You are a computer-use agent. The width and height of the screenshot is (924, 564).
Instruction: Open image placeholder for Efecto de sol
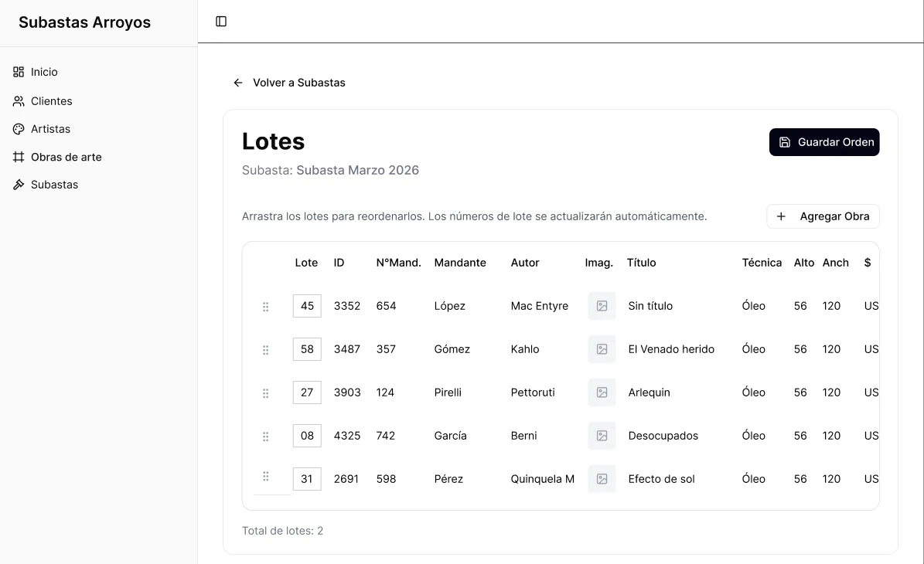pyautogui.click(x=602, y=479)
